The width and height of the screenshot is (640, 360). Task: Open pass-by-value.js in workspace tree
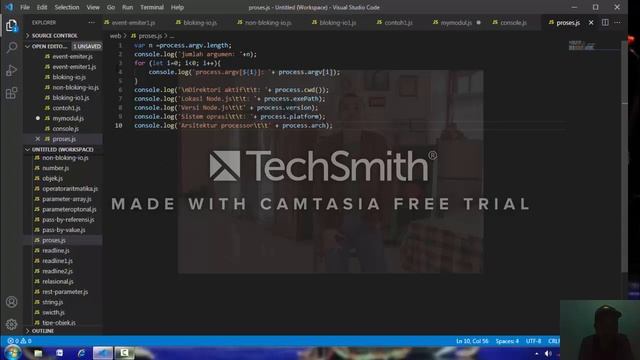pyautogui.click(x=64, y=230)
